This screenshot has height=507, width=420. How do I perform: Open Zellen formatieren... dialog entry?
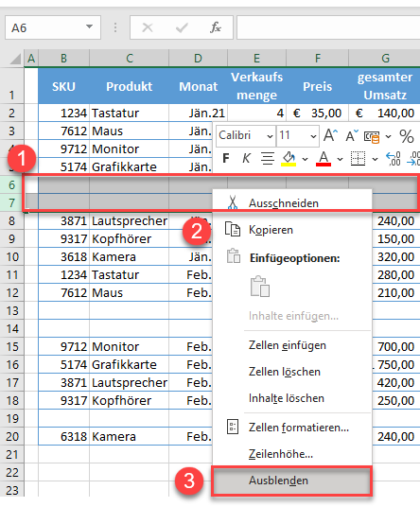tap(292, 428)
